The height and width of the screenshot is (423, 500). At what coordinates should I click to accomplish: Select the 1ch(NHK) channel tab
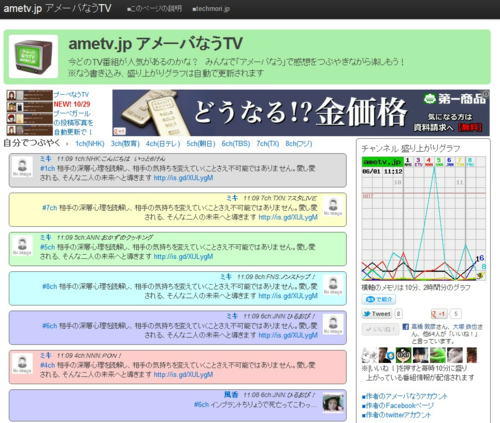pyautogui.click(x=90, y=144)
